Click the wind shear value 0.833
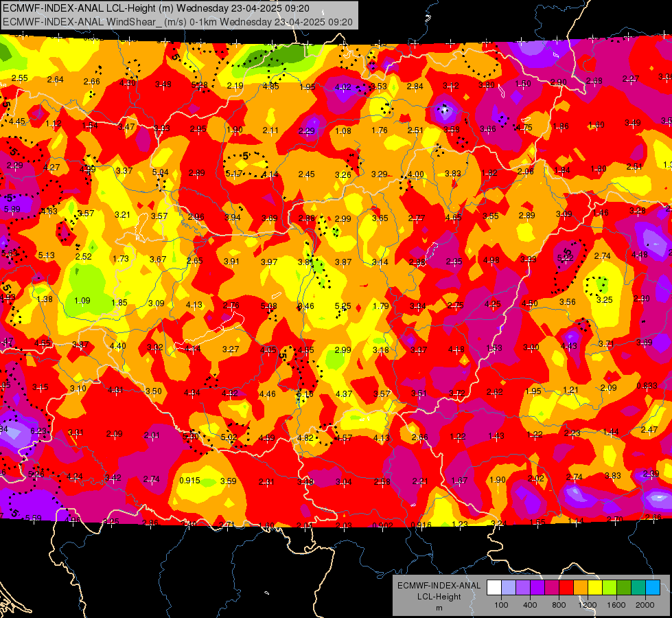Viewport: 672px width, 618px height. (x=647, y=385)
